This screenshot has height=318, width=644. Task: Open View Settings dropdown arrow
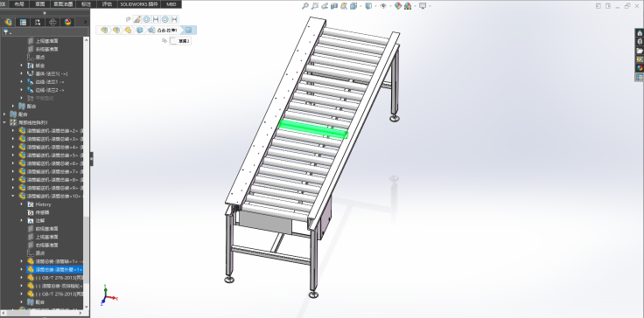coord(430,6)
